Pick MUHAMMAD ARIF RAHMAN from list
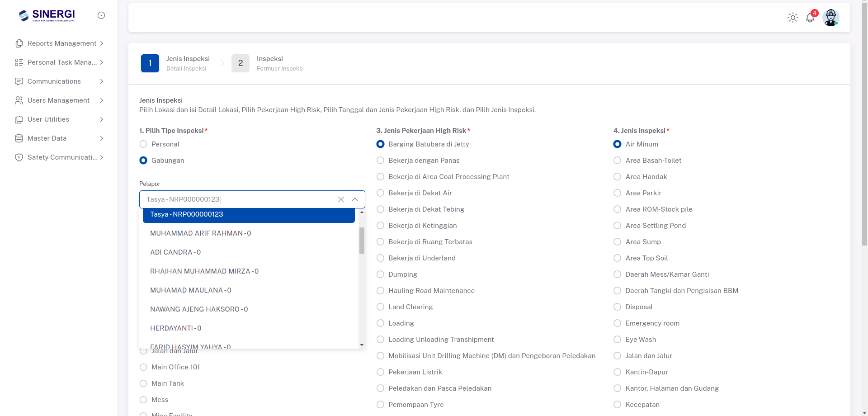 coord(249,233)
